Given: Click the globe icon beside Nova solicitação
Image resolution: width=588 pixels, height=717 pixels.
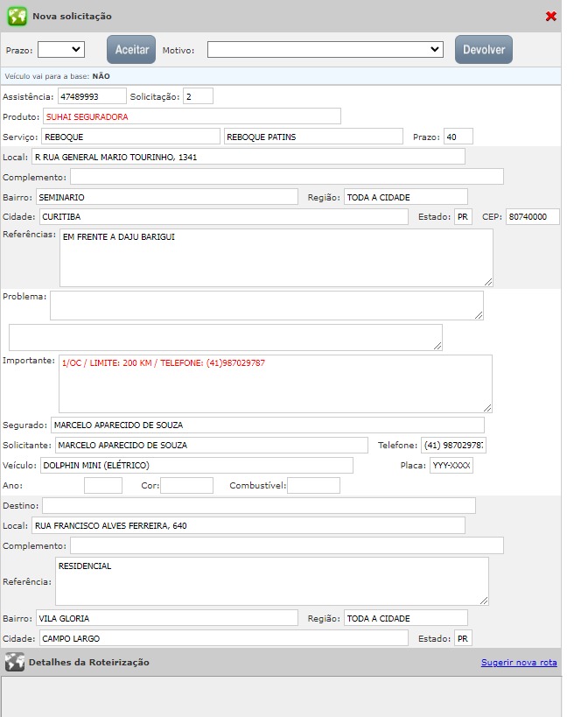Looking at the screenshot, I should pyautogui.click(x=17, y=17).
